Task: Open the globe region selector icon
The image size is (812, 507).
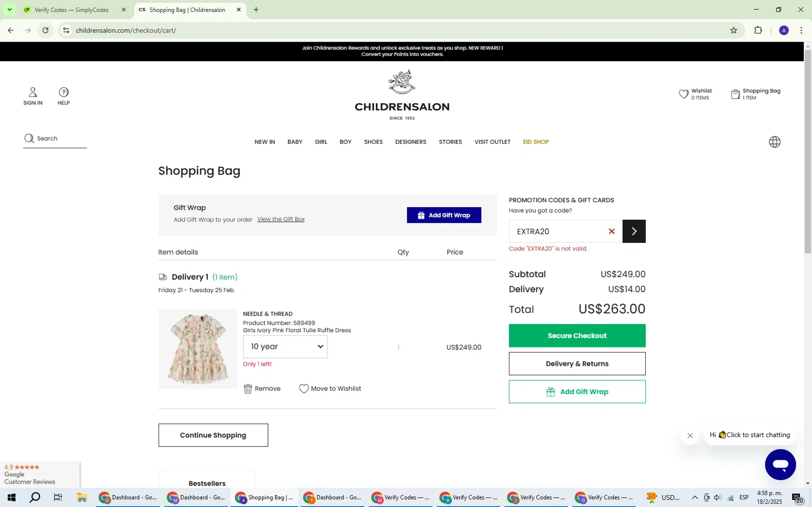Action: click(x=775, y=142)
